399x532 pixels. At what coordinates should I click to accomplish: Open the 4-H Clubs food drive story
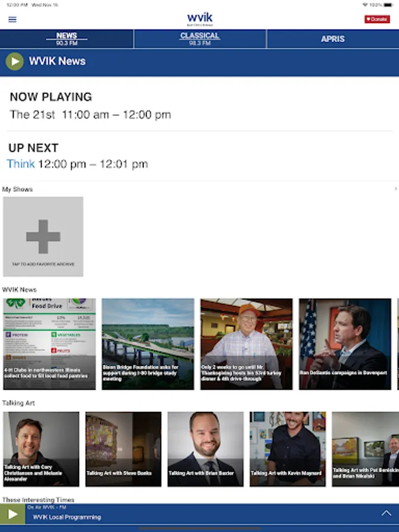(50, 344)
